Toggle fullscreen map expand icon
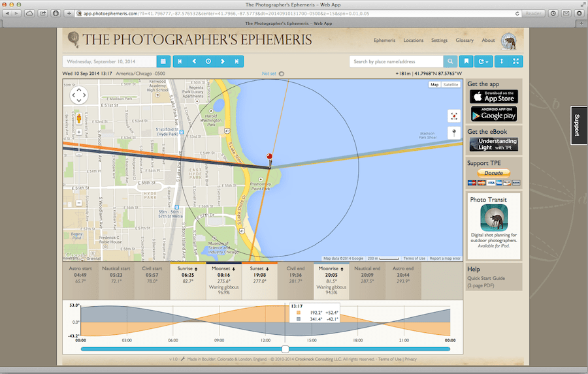The width and height of the screenshot is (588, 374). coord(516,61)
